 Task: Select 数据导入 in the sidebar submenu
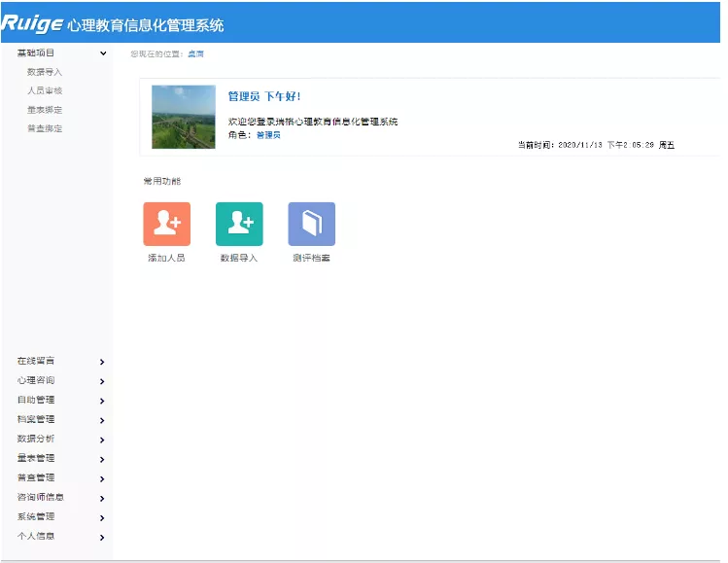point(45,72)
